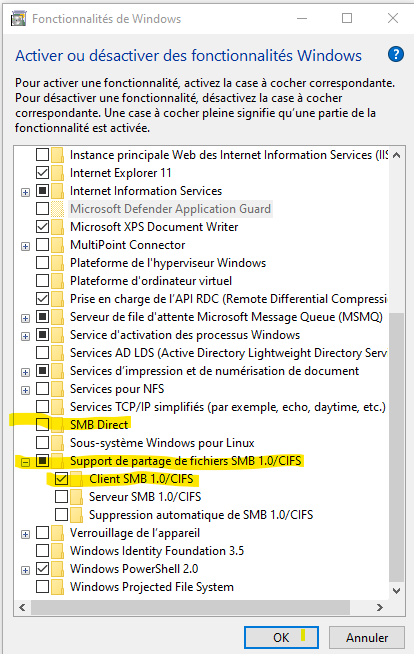Screen dimensions: 414x654
Task: Tick the Sous-système Windows pour Linux checkbox
Action: pyautogui.click(x=43, y=443)
